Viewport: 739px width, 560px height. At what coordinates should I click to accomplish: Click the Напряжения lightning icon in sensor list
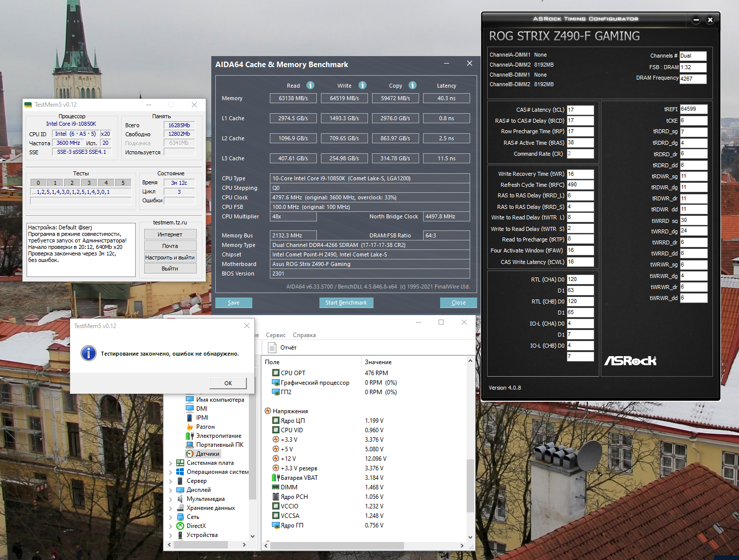click(268, 411)
